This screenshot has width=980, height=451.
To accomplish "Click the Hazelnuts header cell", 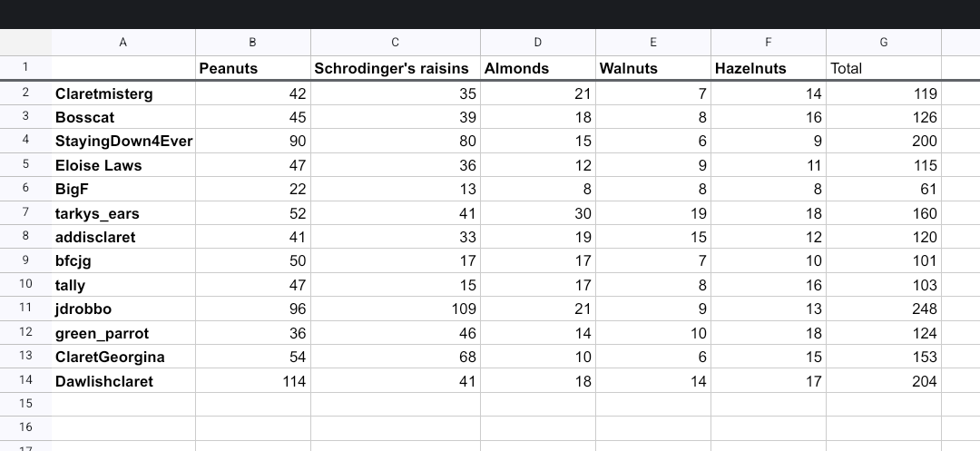I will (768, 68).
